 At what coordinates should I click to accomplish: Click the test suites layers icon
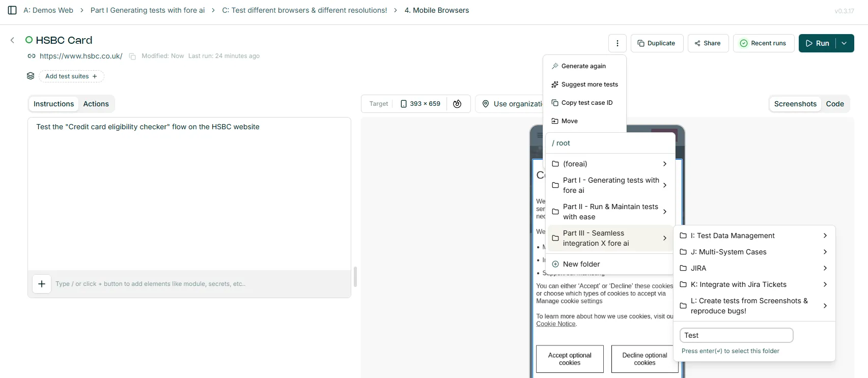(x=31, y=76)
